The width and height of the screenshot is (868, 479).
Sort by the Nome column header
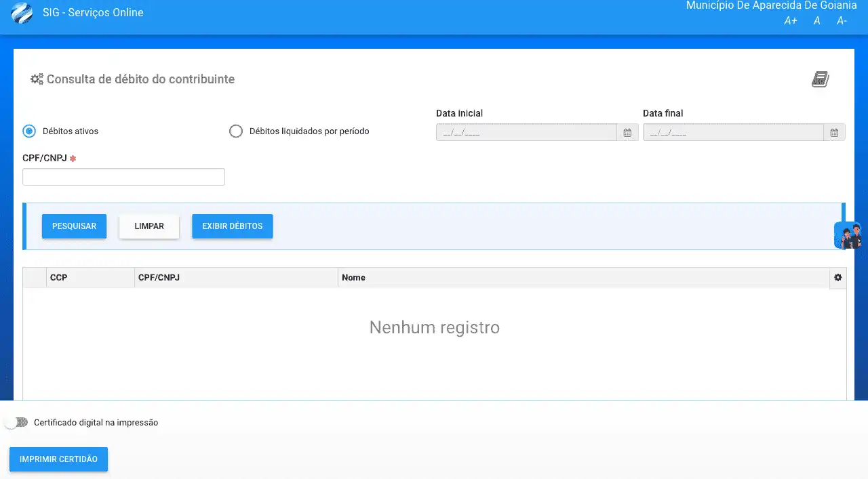coord(353,278)
